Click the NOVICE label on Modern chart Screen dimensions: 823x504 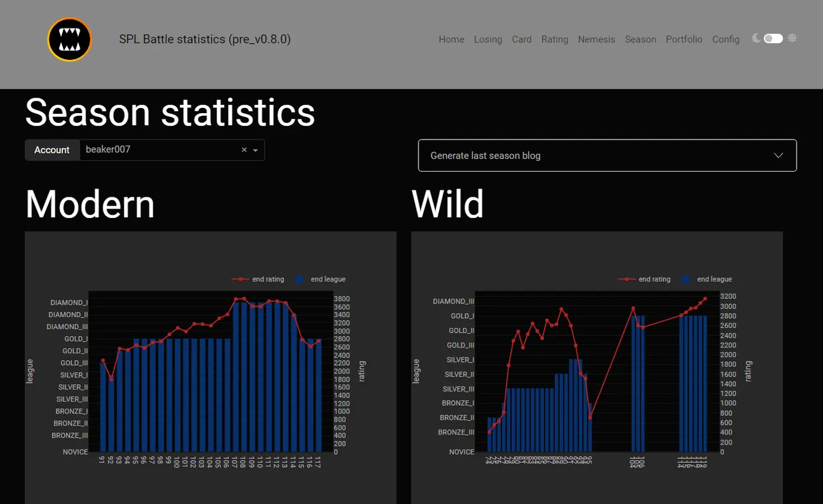(x=75, y=452)
